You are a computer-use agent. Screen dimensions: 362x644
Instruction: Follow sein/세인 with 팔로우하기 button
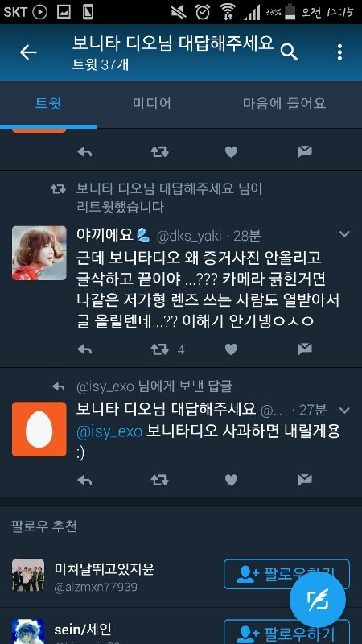pyautogui.click(x=286, y=632)
